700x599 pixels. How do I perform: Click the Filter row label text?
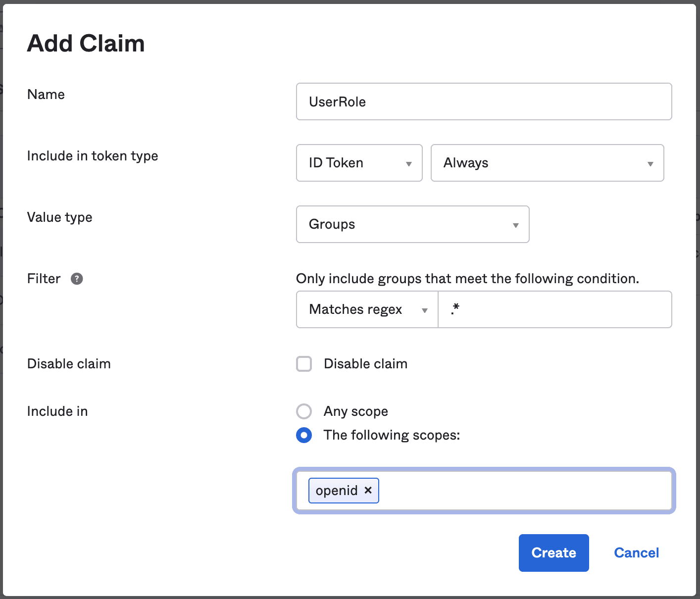pyautogui.click(x=44, y=279)
